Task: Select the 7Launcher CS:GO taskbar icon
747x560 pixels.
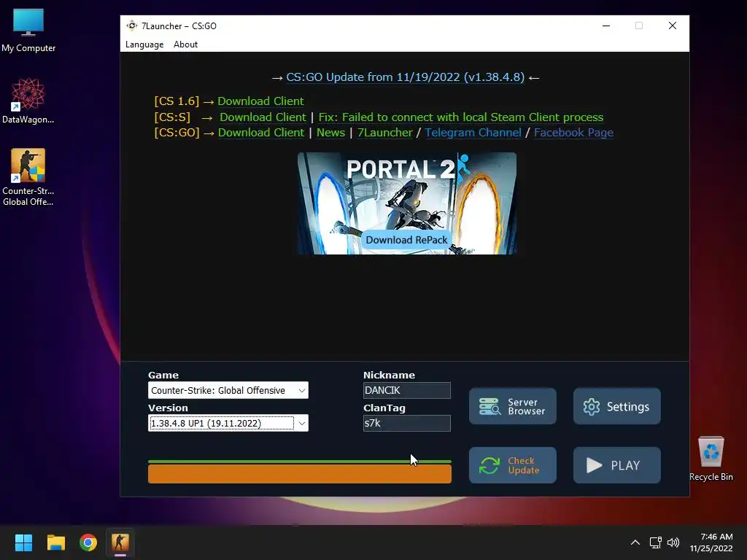Action: 120,542
